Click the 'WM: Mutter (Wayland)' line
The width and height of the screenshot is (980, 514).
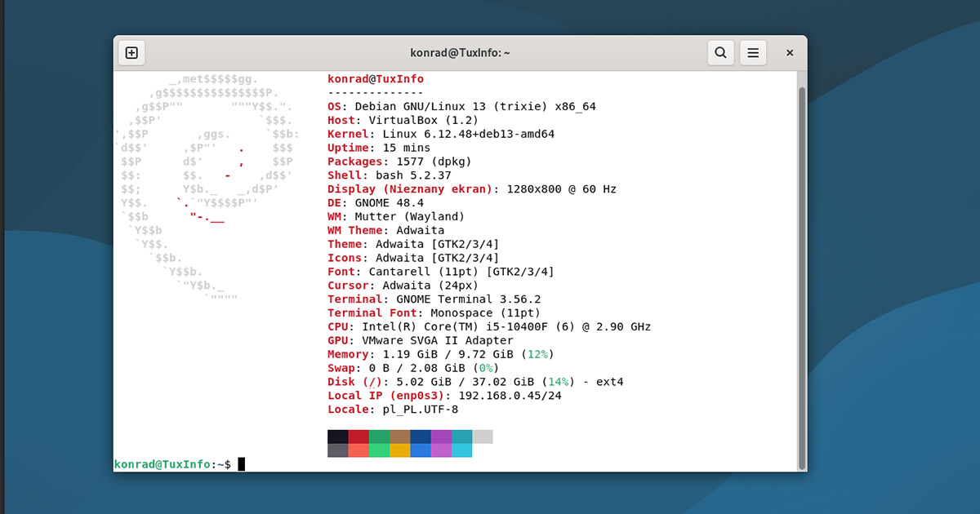396,217
